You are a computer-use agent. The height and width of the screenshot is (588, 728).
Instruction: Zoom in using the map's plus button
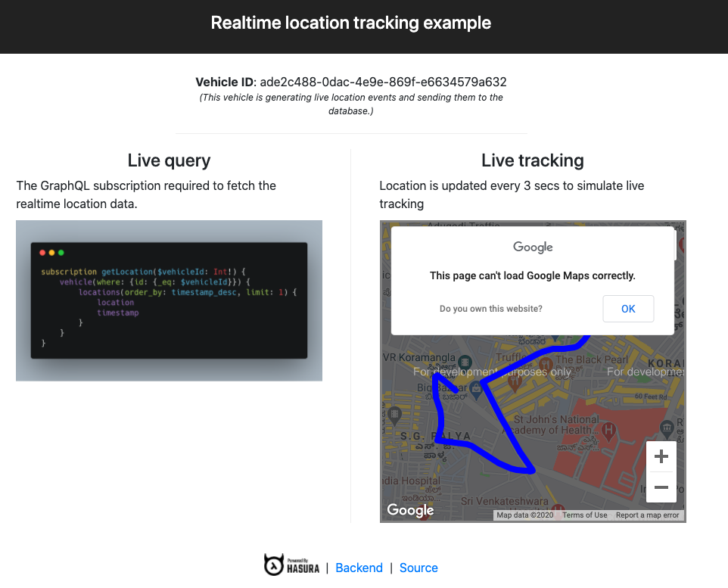660,456
